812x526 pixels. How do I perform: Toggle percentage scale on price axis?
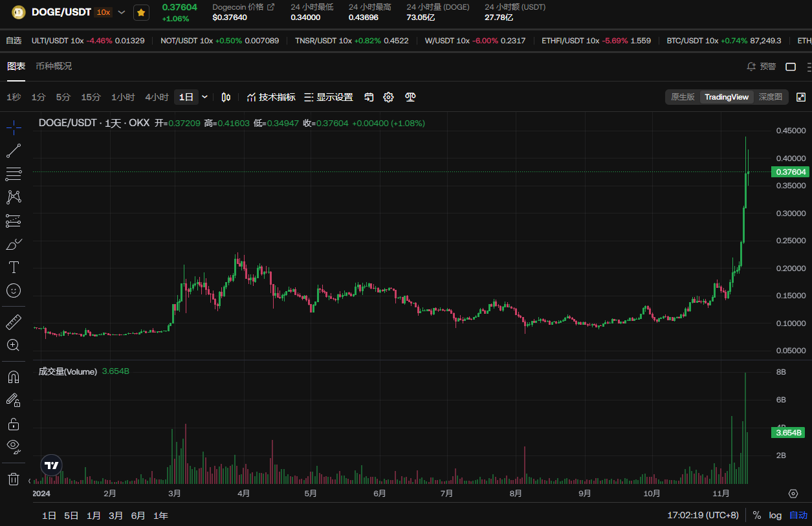click(757, 516)
